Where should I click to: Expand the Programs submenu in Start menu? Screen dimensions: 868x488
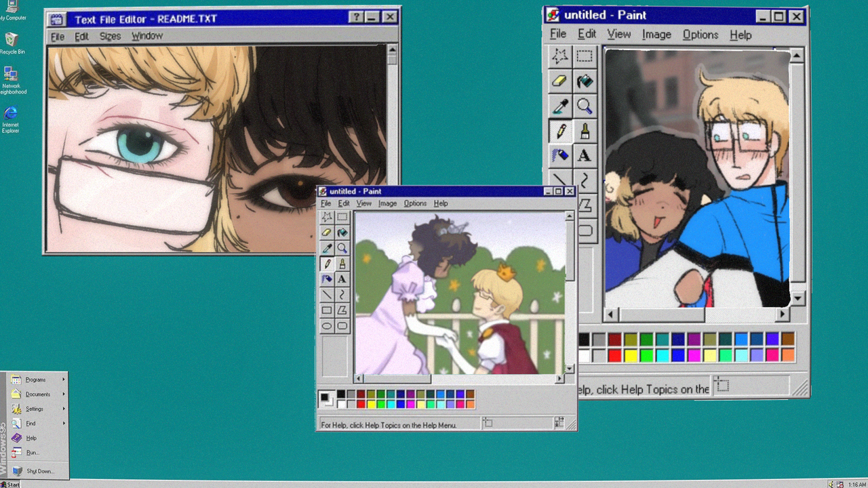(x=38, y=380)
